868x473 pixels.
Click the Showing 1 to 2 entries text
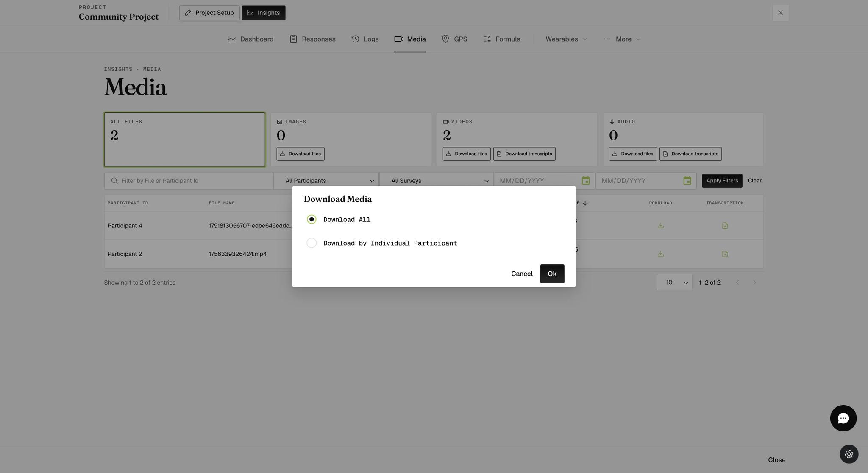140,283
